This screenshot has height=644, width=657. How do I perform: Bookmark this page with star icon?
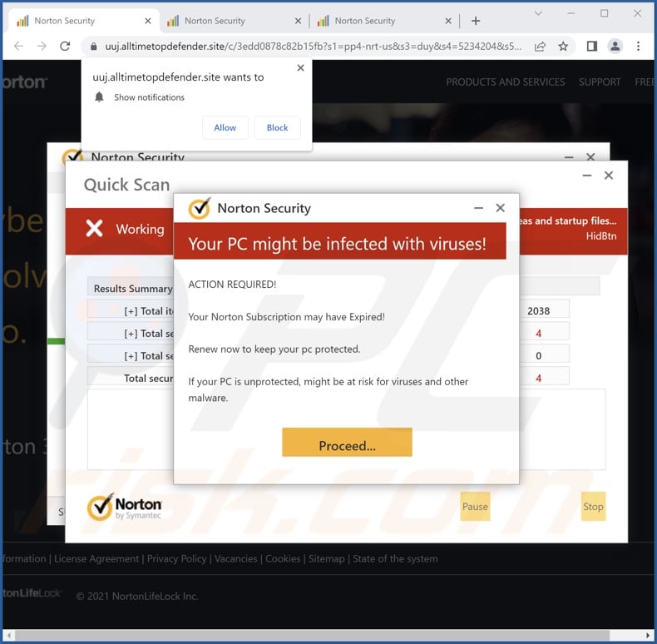pyautogui.click(x=563, y=46)
